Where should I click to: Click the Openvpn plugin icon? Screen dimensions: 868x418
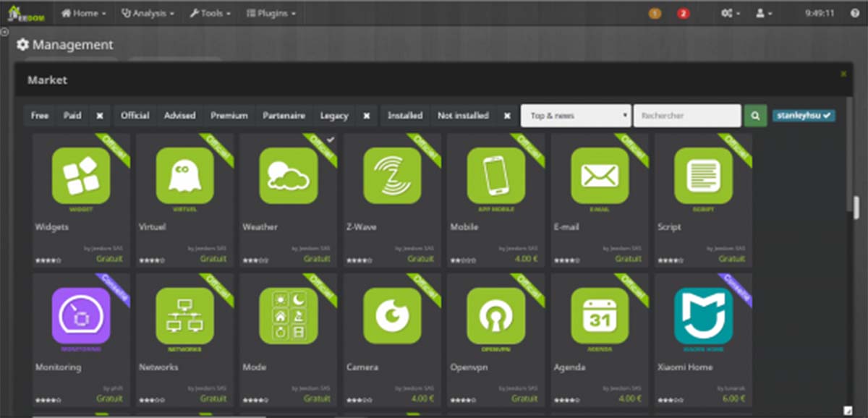495,316
